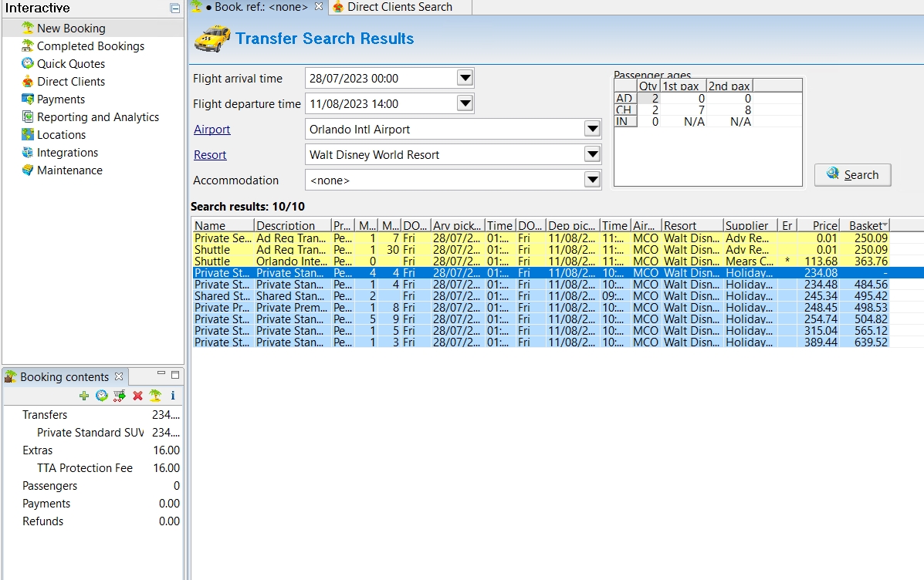Click the shopping cart checkout icon
Viewport: 924px width, 580px height.
(x=119, y=396)
